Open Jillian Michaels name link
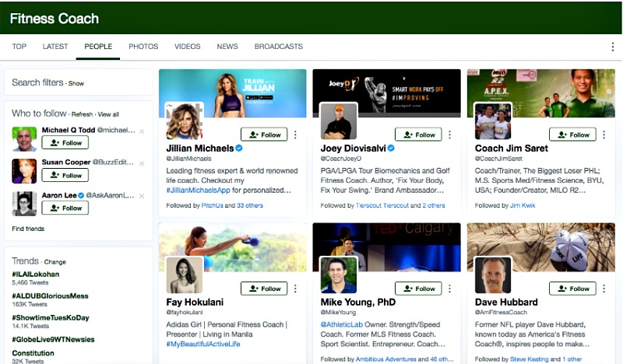Image resolution: width=623 pixels, height=364 pixels. 200,148
